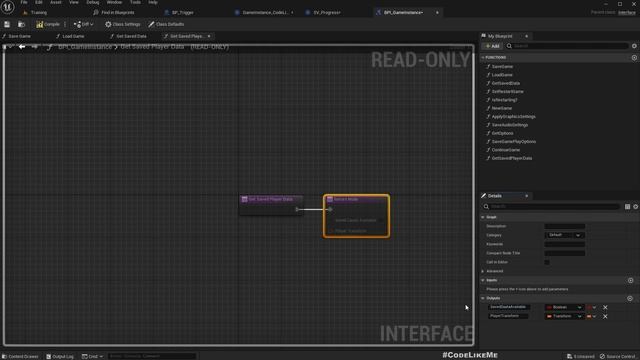This screenshot has width=640, height=360.
Task: Switch to the SV_Progress tab
Action: click(x=327, y=13)
